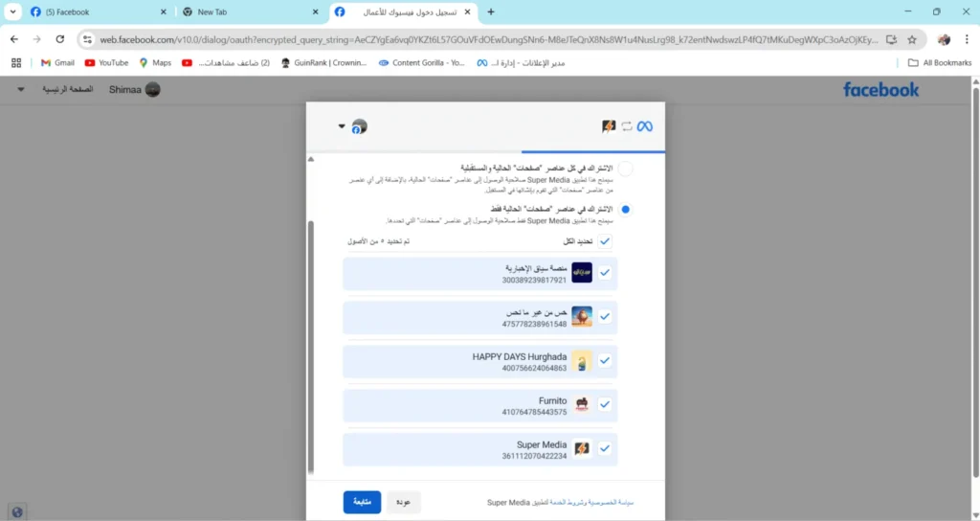View site information icon in address bar

(87, 39)
